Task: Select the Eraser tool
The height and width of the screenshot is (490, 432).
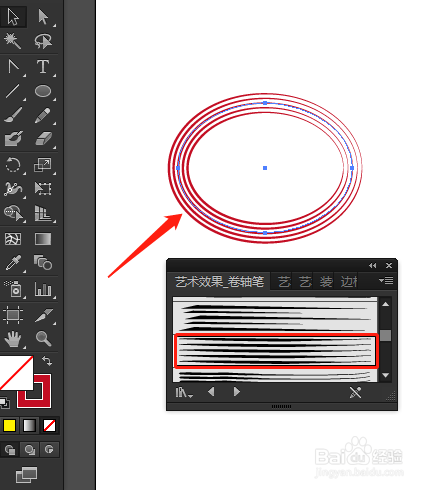Action: click(x=43, y=138)
